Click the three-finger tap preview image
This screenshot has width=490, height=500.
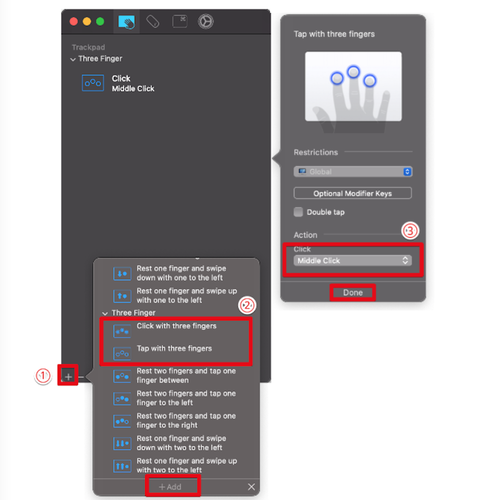point(353,87)
